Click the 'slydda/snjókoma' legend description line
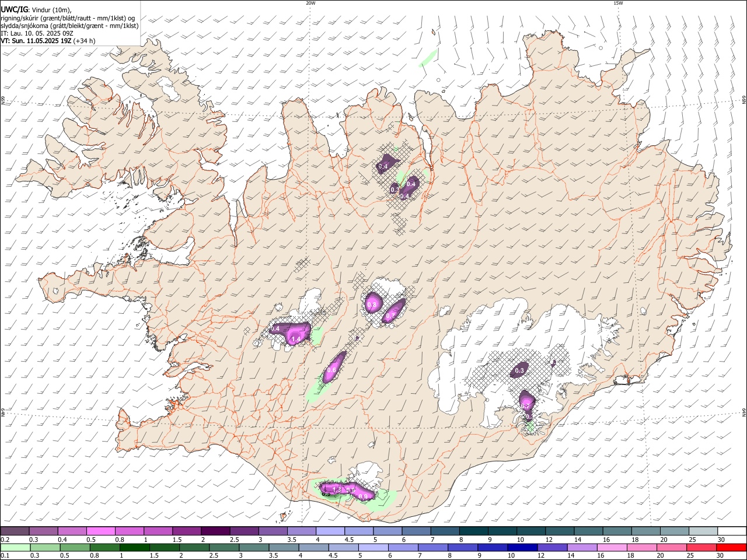 [69, 26]
